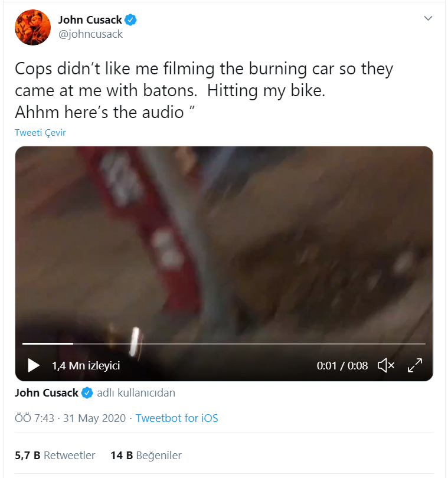Image resolution: width=448 pixels, height=478 pixels.
Task: Click the "1,4 Mn izleyici" view count
Action: 86,366
